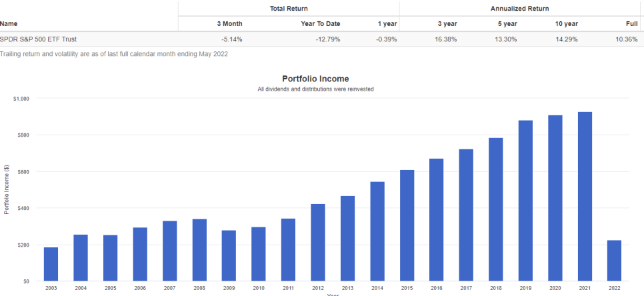Click the 2022 x-axis year label
The image size is (644, 296).
point(615,289)
